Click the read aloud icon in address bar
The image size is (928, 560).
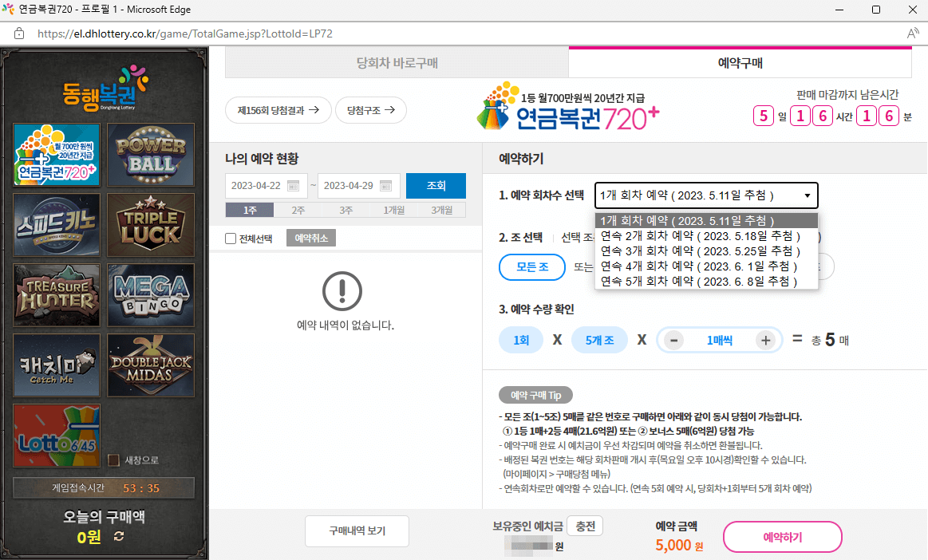(913, 34)
